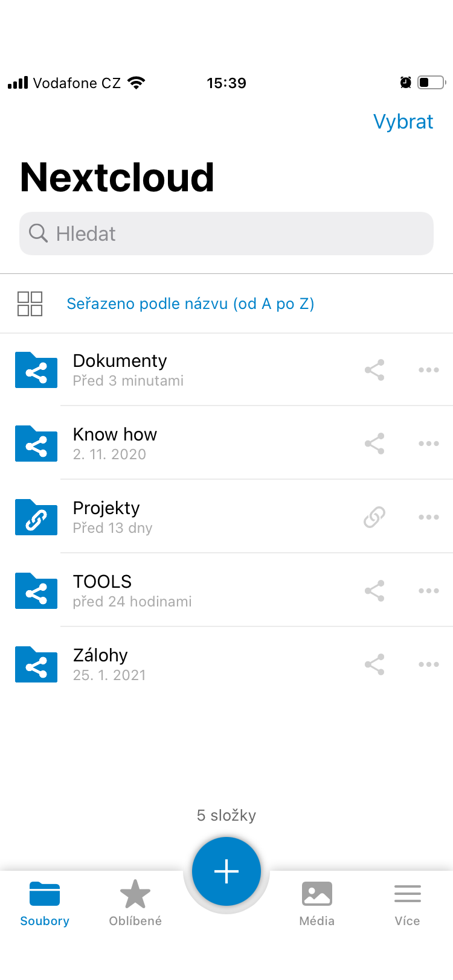The width and height of the screenshot is (453, 980).
Task: Show the three-dot menu for TOOLS
Action: 429,591
